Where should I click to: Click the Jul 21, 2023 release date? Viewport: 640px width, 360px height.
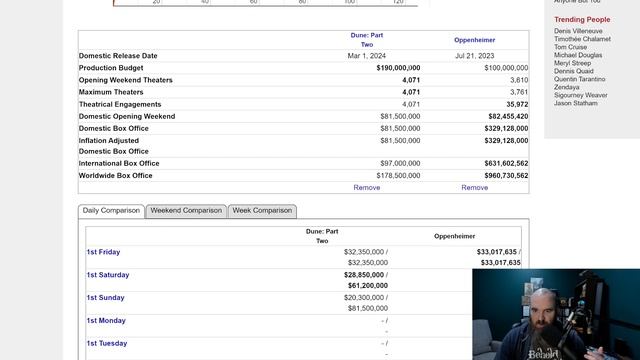point(475,56)
